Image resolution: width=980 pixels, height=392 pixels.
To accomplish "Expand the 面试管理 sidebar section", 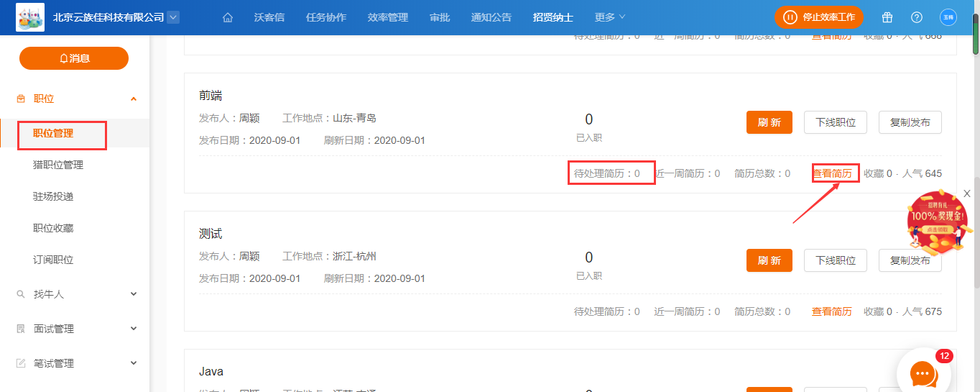I will [x=134, y=329].
